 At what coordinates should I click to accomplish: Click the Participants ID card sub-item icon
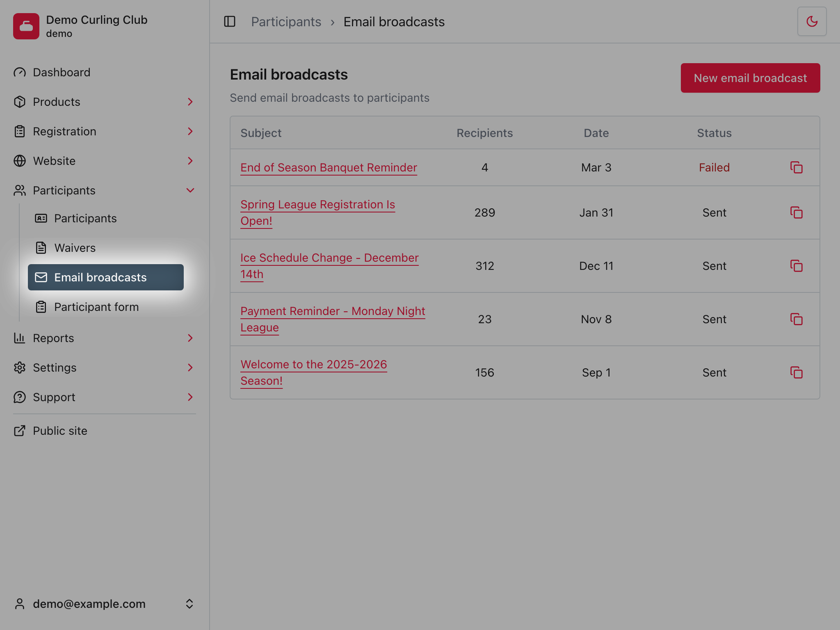pos(41,218)
